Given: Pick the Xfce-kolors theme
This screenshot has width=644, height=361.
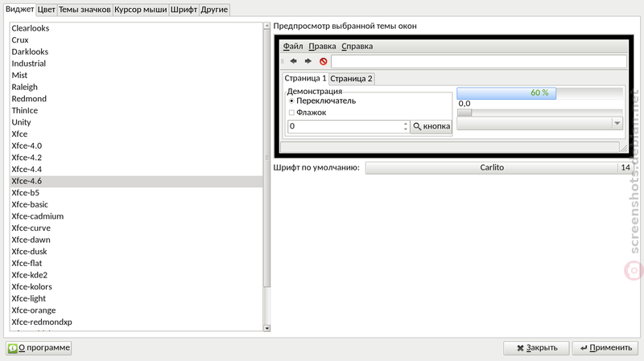Looking at the screenshot, I should coord(136,287).
